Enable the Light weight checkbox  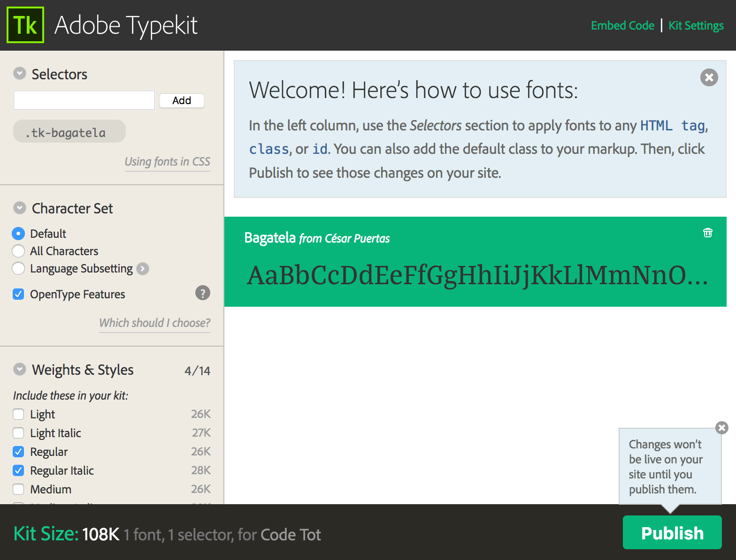(x=18, y=414)
